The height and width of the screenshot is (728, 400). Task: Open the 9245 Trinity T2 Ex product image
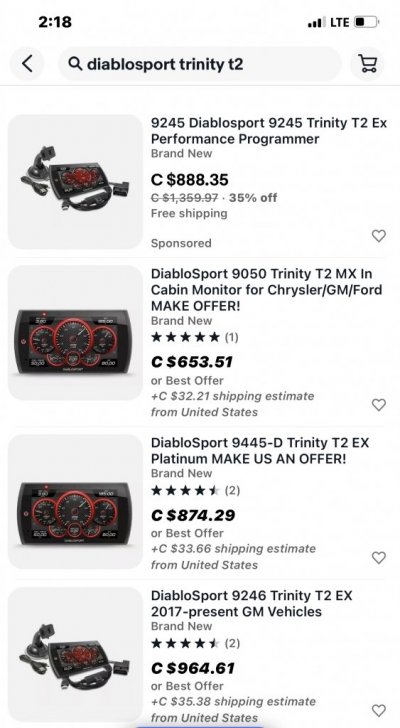tap(76, 182)
